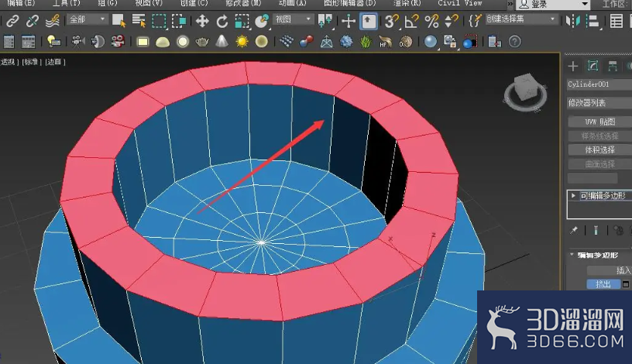Viewport: 632px width, 364px height.
Task: Open 视图(V) menu
Action: pos(149,3)
